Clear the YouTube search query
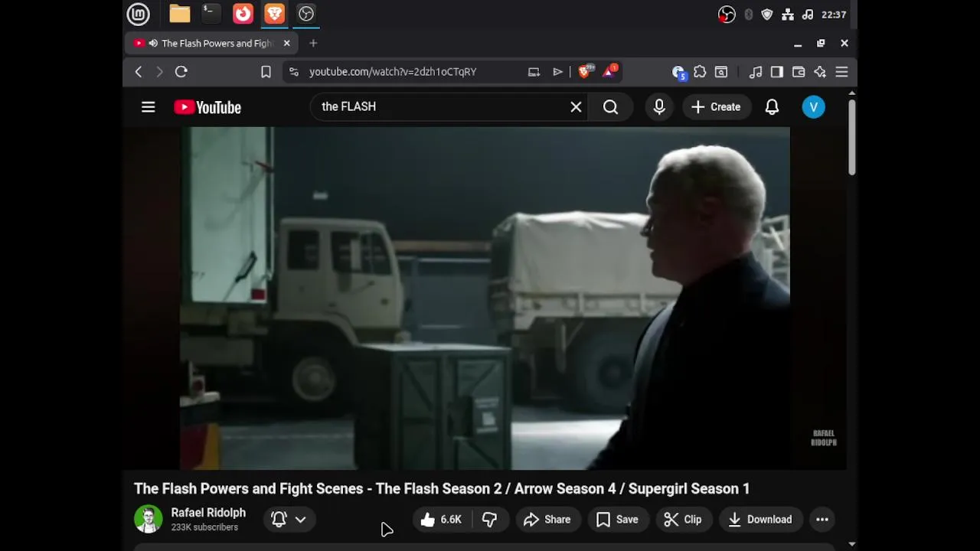 pyautogui.click(x=576, y=107)
